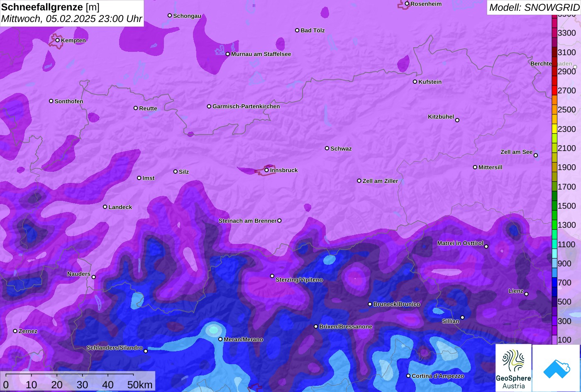The width and height of the screenshot is (581, 392).
Task: Click the Berchtesgaden label
Action: (x=551, y=63)
